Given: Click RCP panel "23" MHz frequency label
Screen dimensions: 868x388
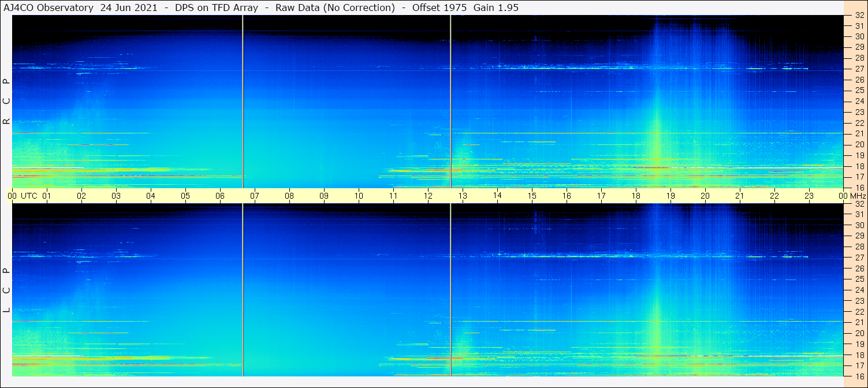Looking at the screenshot, I should [x=859, y=112].
